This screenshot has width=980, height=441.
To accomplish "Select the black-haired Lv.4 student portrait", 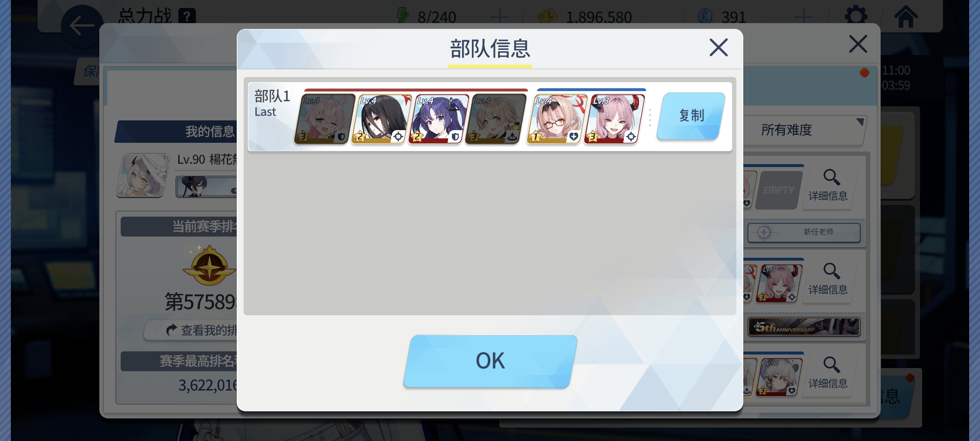I will (x=382, y=119).
